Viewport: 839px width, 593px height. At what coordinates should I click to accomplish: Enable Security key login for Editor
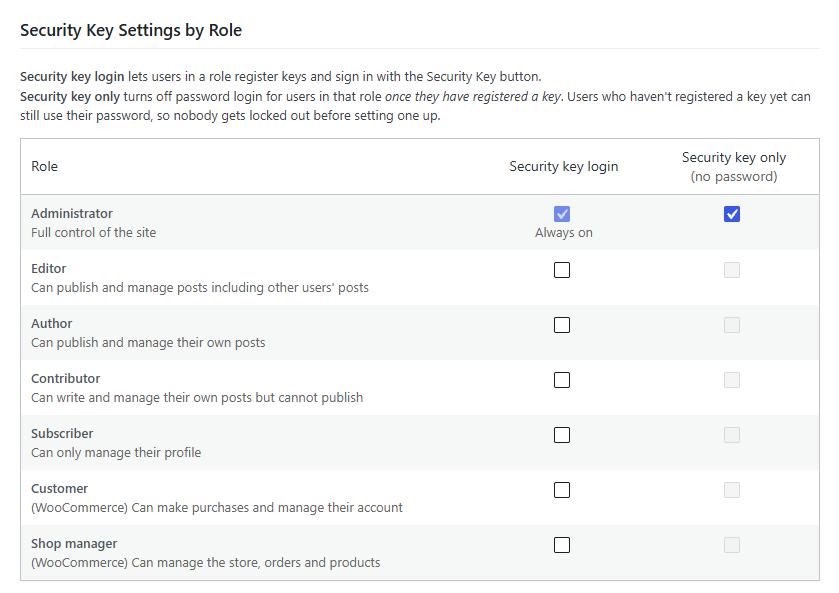(562, 270)
